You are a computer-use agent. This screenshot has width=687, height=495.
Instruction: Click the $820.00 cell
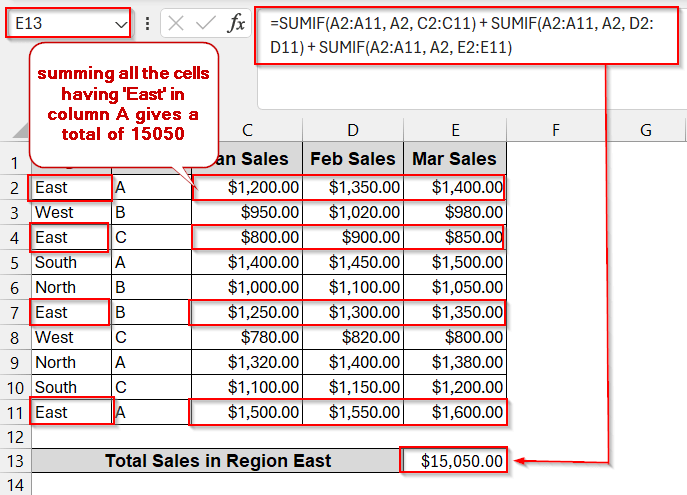point(353,337)
